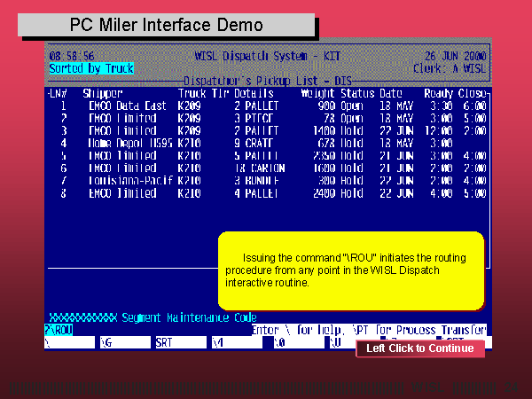Viewport: 532px width, 399px height.
Task: Click the 08:58:56 time display
Action: point(72,56)
